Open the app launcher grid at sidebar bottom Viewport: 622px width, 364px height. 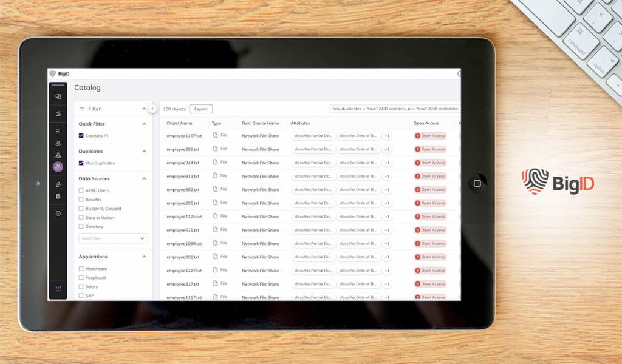58,289
